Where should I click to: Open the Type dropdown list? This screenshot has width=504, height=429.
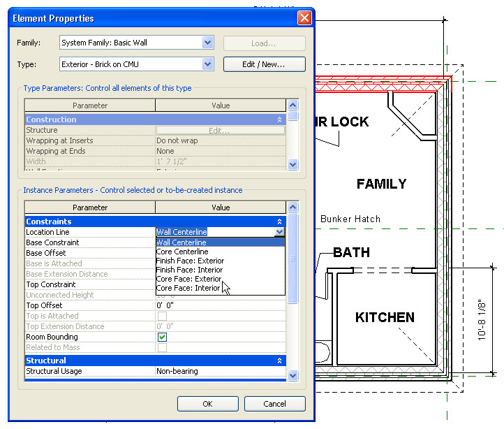pyautogui.click(x=208, y=64)
